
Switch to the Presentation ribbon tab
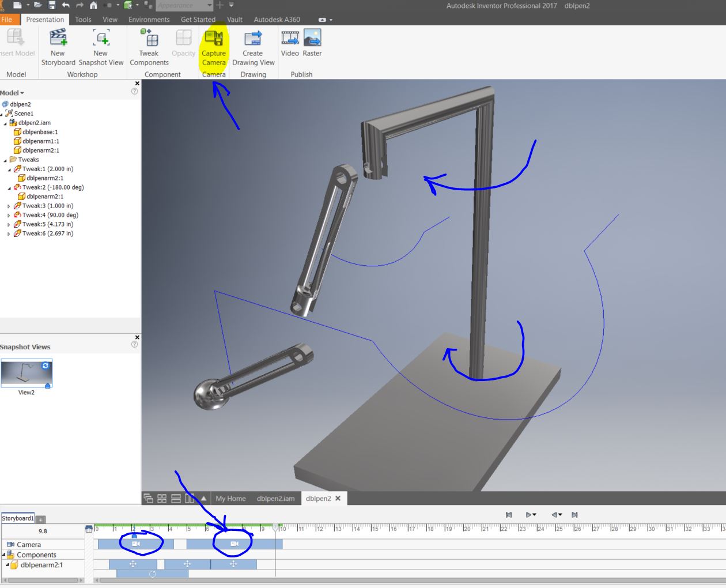point(45,19)
